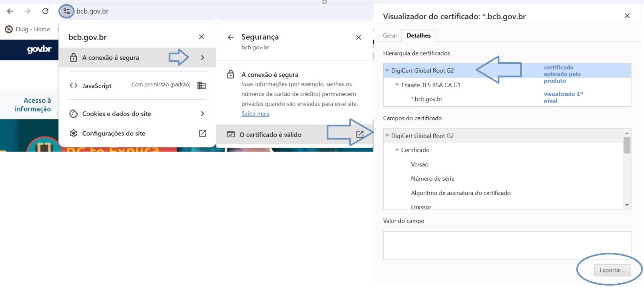
Task: Open 'Cookies e dados do site'
Action: click(137, 113)
